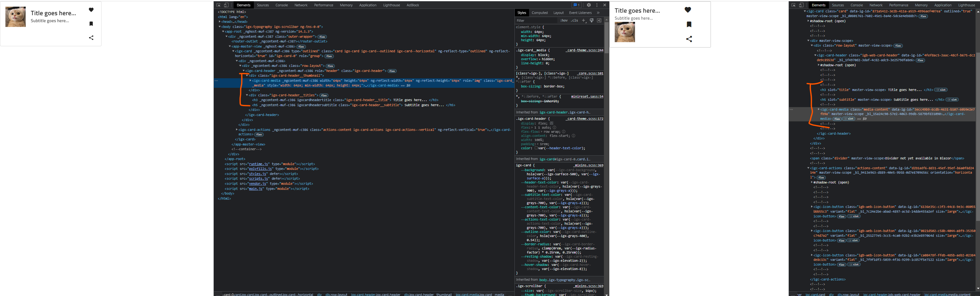The width and height of the screenshot is (980, 296).
Task: Switch to Console tab in left DevTools
Action: [x=281, y=5]
